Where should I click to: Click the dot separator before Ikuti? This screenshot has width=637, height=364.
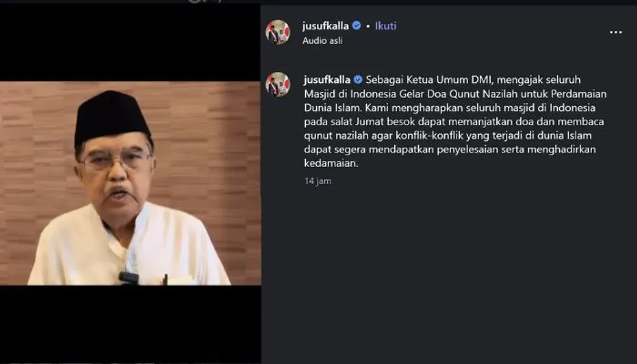[x=368, y=26]
